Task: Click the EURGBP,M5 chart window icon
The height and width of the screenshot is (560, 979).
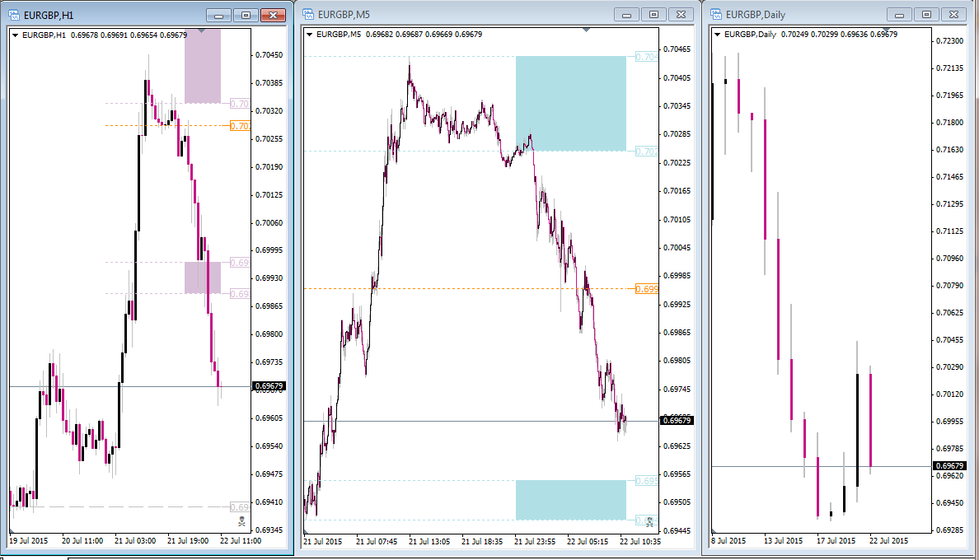Action: click(308, 14)
